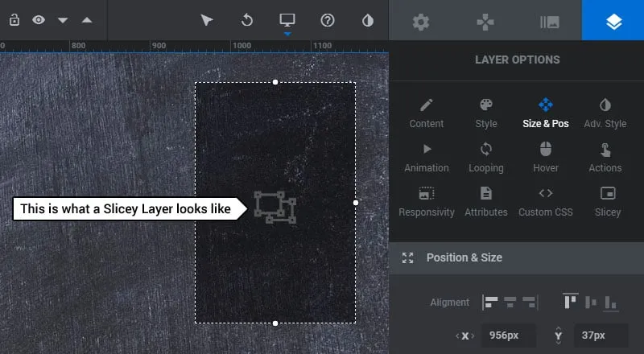Open the Content layer options
The width and height of the screenshot is (644, 354).
click(x=427, y=113)
